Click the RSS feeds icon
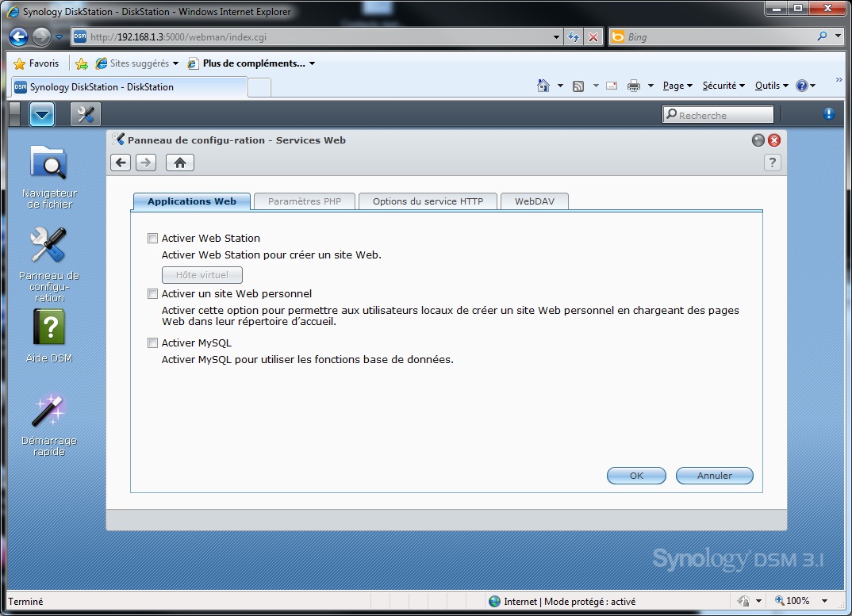This screenshot has height=616, width=852. pos(578,86)
